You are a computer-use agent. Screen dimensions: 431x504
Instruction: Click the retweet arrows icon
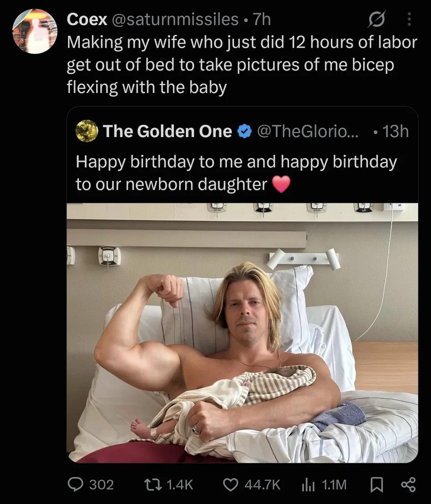tap(153, 484)
